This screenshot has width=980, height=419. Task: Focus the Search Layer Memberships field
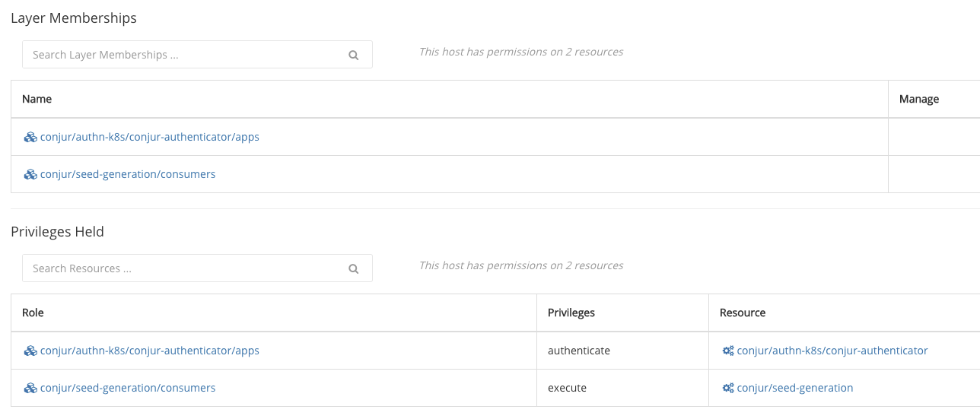pyautogui.click(x=197, y=55)
